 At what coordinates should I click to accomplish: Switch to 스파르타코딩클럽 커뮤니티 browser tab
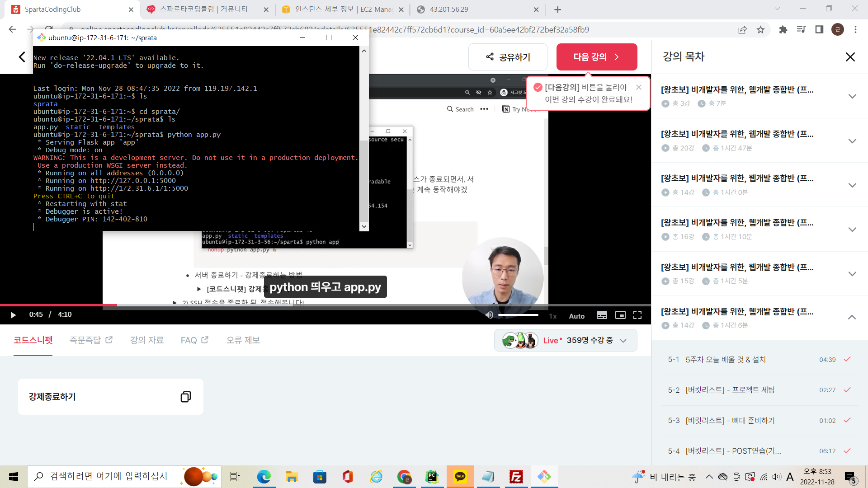[x=208, y=9]
